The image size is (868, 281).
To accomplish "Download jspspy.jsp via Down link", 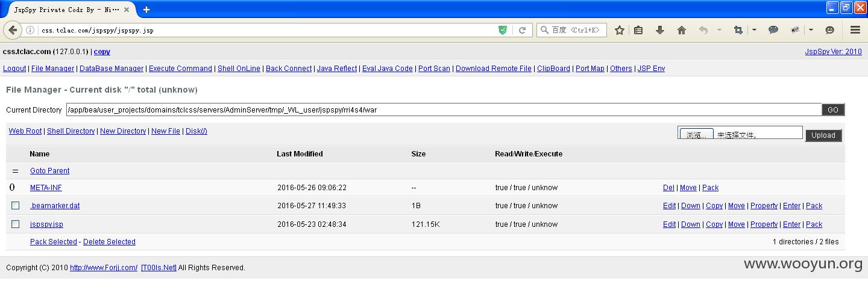I will pyautogui.click(x=691, y=224).
